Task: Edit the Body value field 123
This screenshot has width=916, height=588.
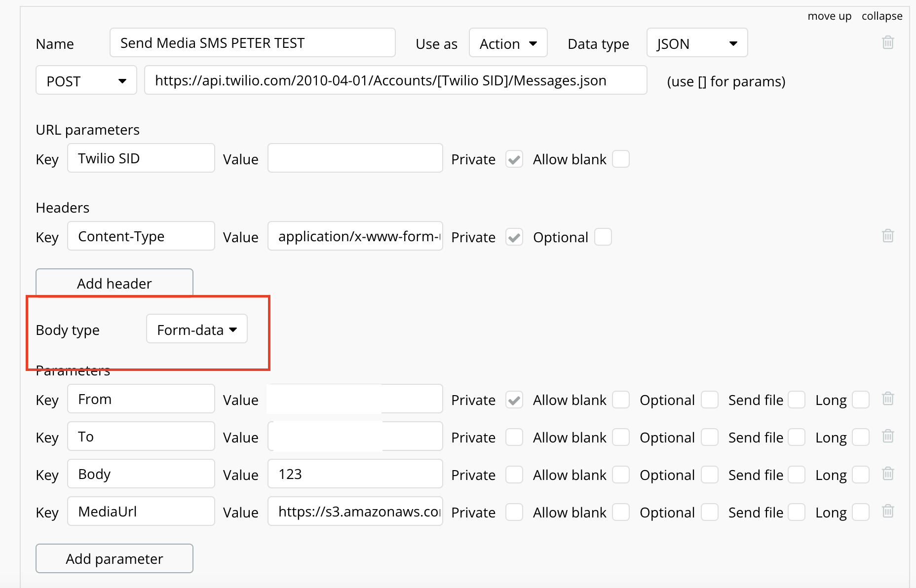Action: 355,474
